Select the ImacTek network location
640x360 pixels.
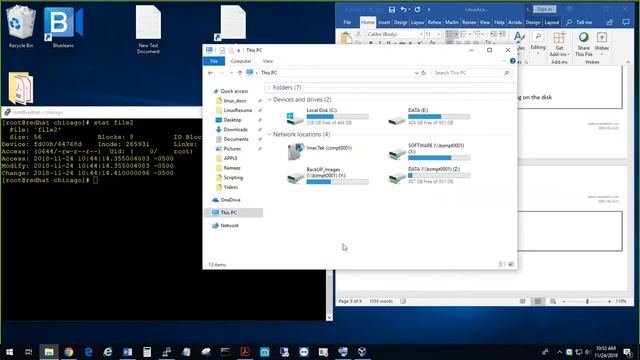click(319, 151)
